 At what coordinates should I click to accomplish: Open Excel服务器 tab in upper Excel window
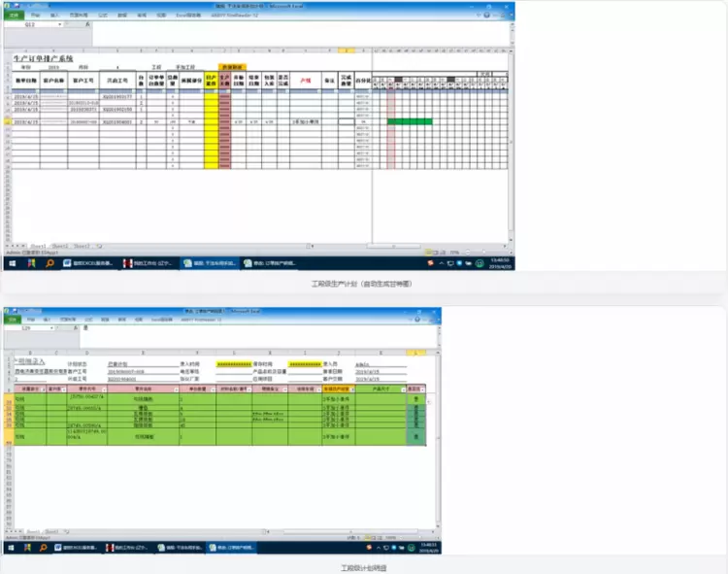tap(188, 16)
